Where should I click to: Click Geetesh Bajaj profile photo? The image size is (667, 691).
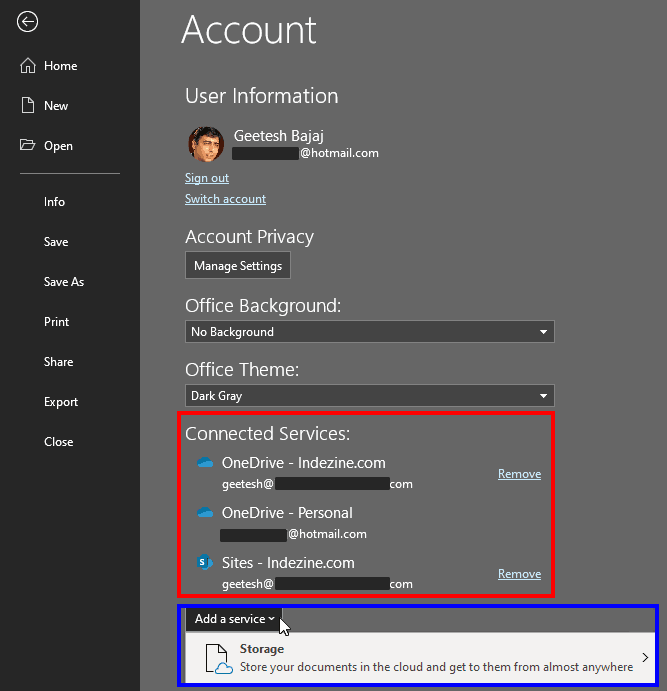tap(206, 144)
